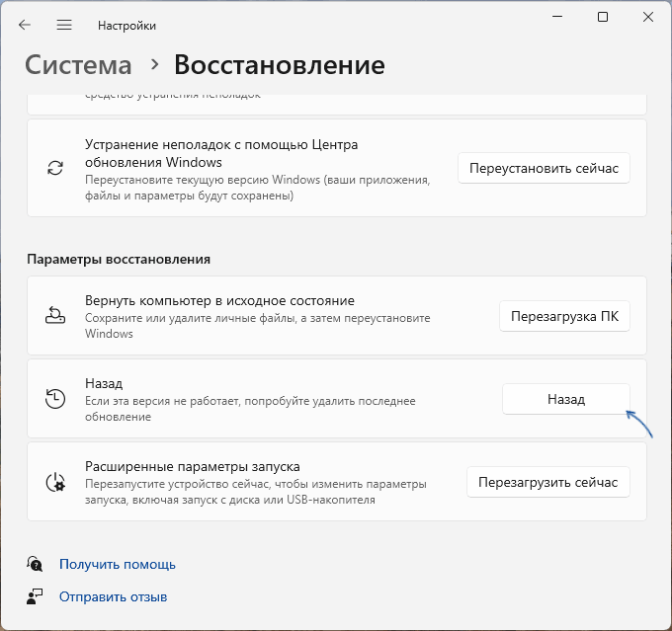Click the Параметры восстановления section heading
672x631 pixels.
[119, 259]
